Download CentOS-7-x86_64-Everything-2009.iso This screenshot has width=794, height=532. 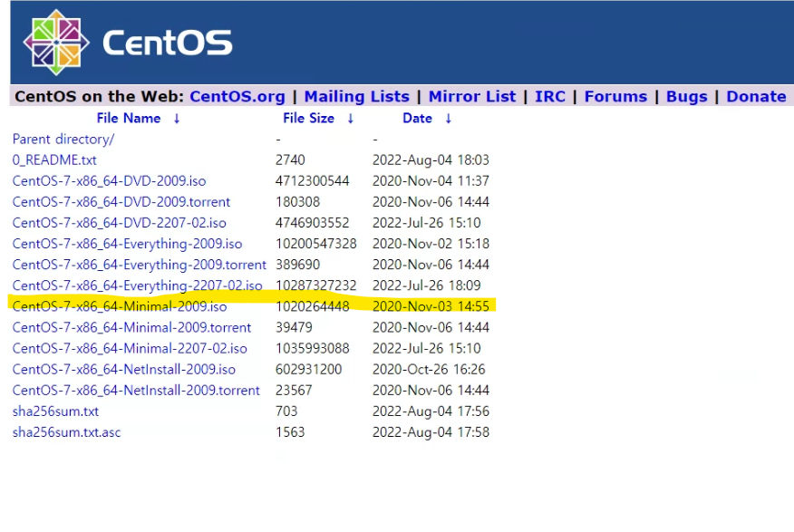pos(127,244)
